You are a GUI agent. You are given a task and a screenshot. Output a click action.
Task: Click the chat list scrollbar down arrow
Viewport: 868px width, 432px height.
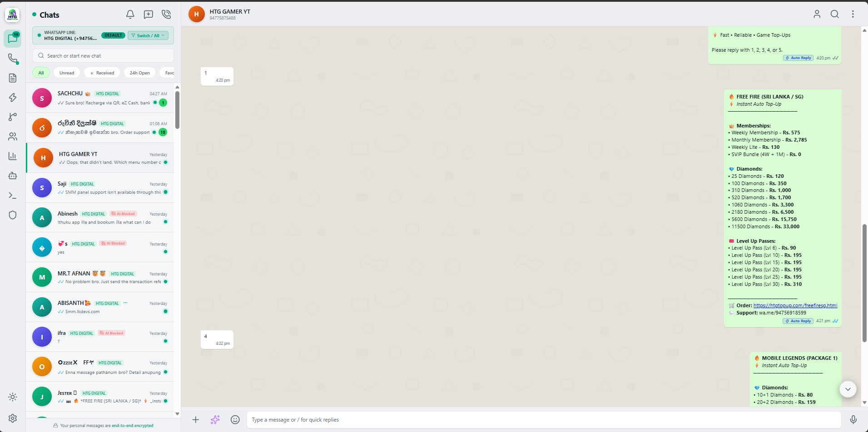point(178,414)
